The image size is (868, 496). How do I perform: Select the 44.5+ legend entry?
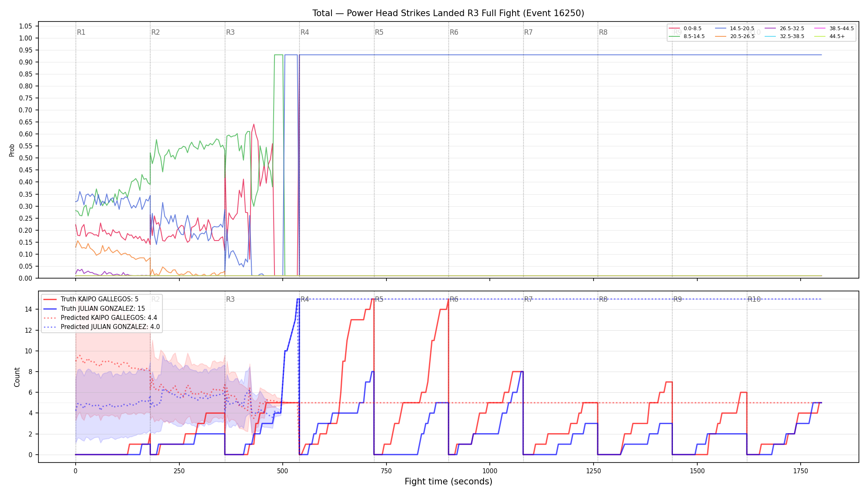click(x=830, y=36)
